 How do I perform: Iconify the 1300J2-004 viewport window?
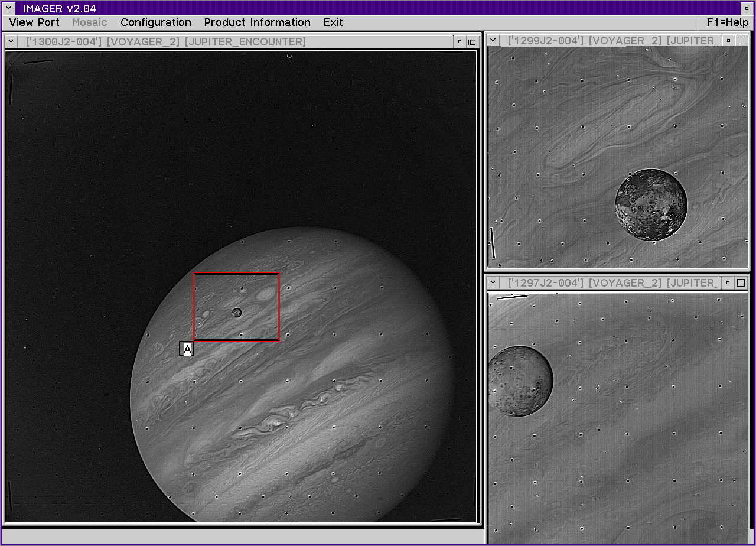tap(460, 42)
